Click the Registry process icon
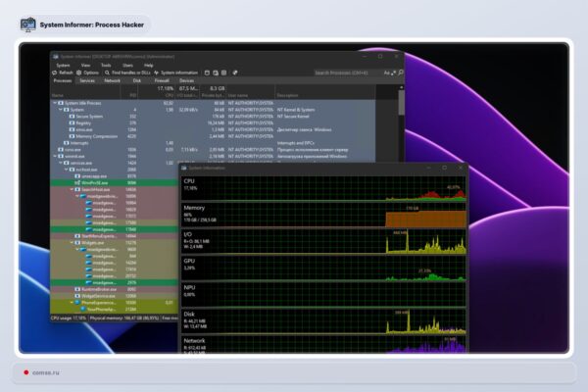The image size is (588, 392). pos(72,123)
